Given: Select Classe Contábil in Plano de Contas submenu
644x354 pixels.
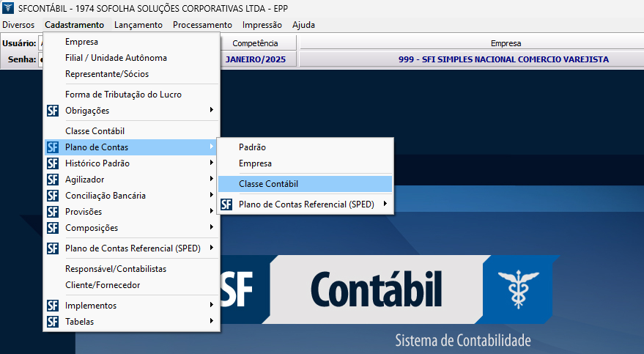Looking at the screenshot, I should 268,184.
